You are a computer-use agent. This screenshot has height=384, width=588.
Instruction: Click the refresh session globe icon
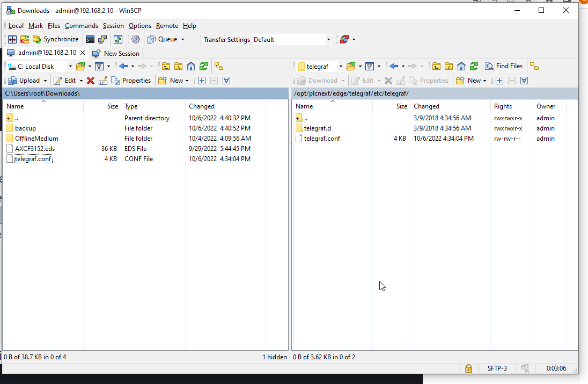pyautogui.click(x=344, y=39)
